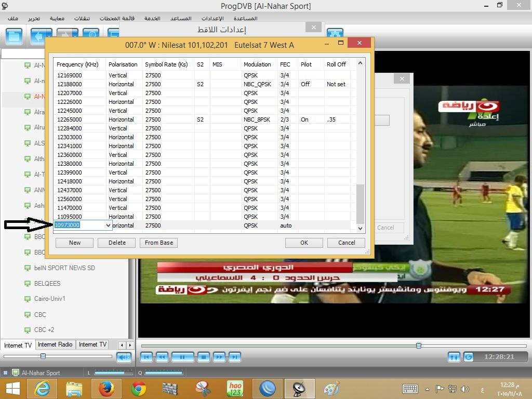Screen dimensions: 532x399
Task: Select the ProgDVB satellite dish taskbar icon
Action: click(299, 389)
